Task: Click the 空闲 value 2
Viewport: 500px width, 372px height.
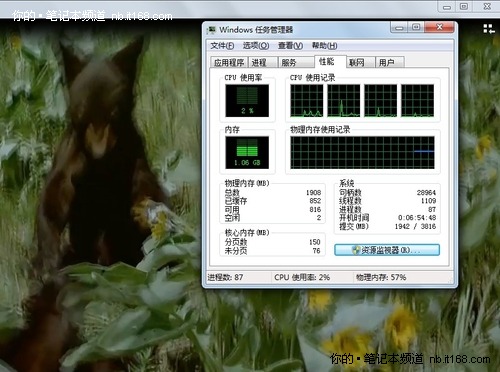Action: click(x=319, y=218)
